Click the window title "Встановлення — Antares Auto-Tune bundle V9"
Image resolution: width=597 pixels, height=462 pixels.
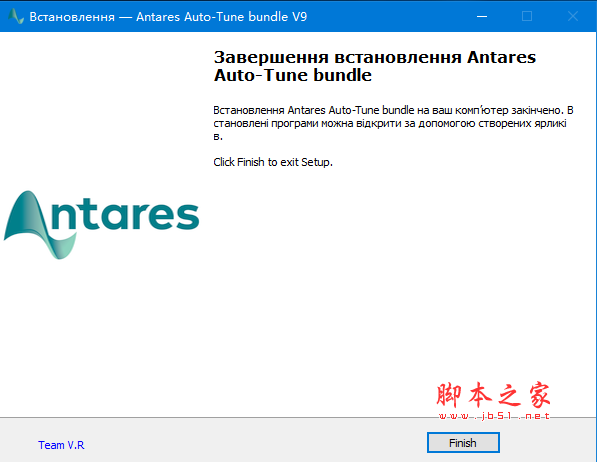tap(168, 17)
